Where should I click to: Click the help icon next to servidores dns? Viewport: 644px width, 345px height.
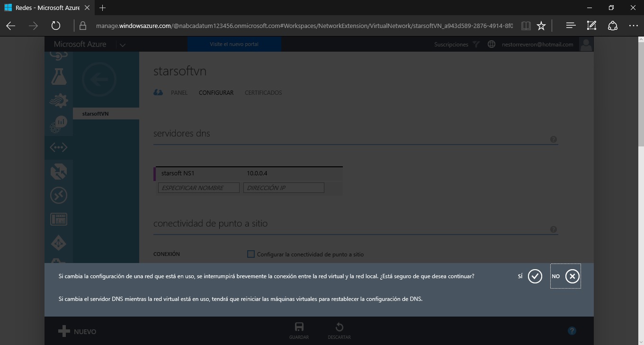click(x=553, y=139)
